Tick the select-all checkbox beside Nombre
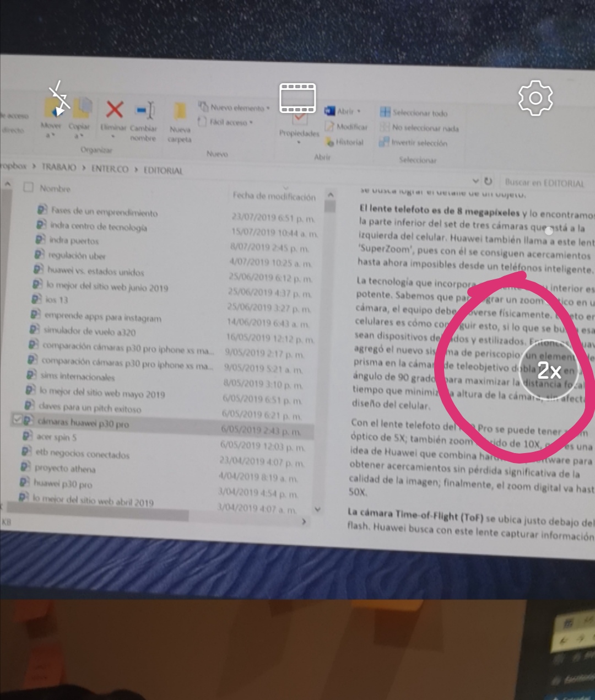This screenshot has height=700, width=595. (28, 187)
